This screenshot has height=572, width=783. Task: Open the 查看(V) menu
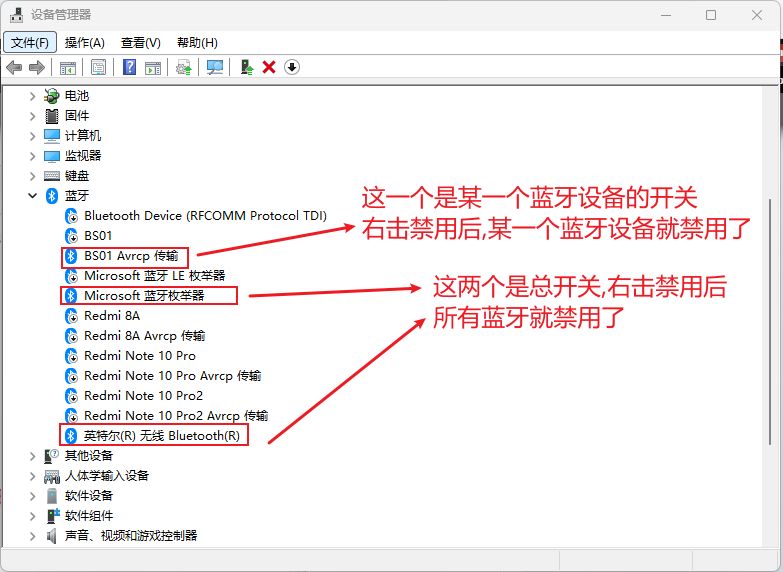point(141,42)
